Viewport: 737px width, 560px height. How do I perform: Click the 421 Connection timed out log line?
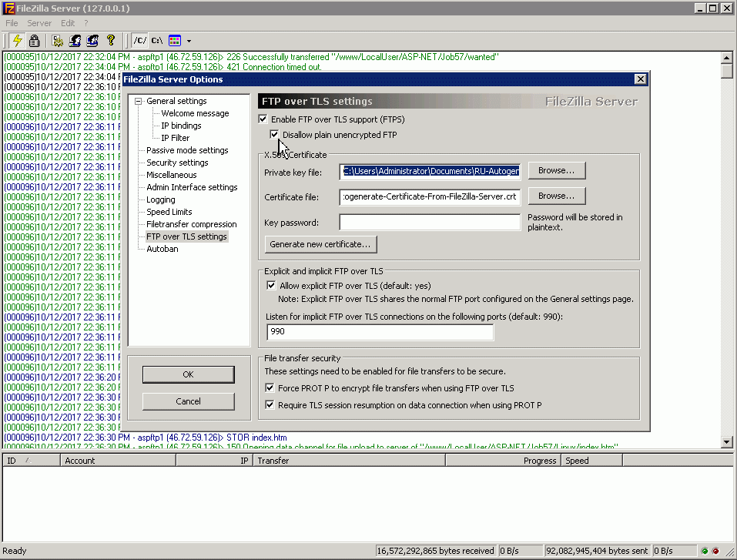(163, 67)
